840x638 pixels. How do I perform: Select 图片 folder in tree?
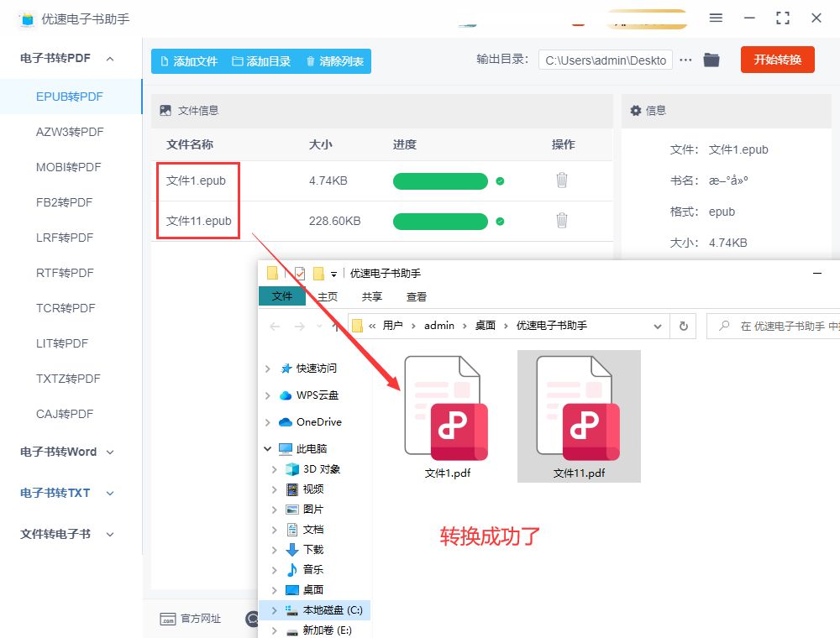coord(312,510)
